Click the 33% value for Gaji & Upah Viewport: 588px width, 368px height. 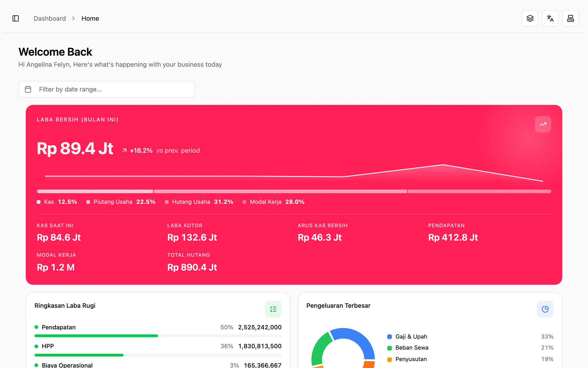click(547, 337)
